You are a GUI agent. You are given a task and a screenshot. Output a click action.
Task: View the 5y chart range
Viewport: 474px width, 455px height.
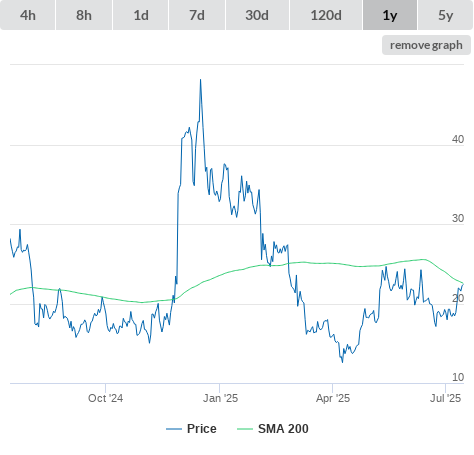(x=446, y=15)
